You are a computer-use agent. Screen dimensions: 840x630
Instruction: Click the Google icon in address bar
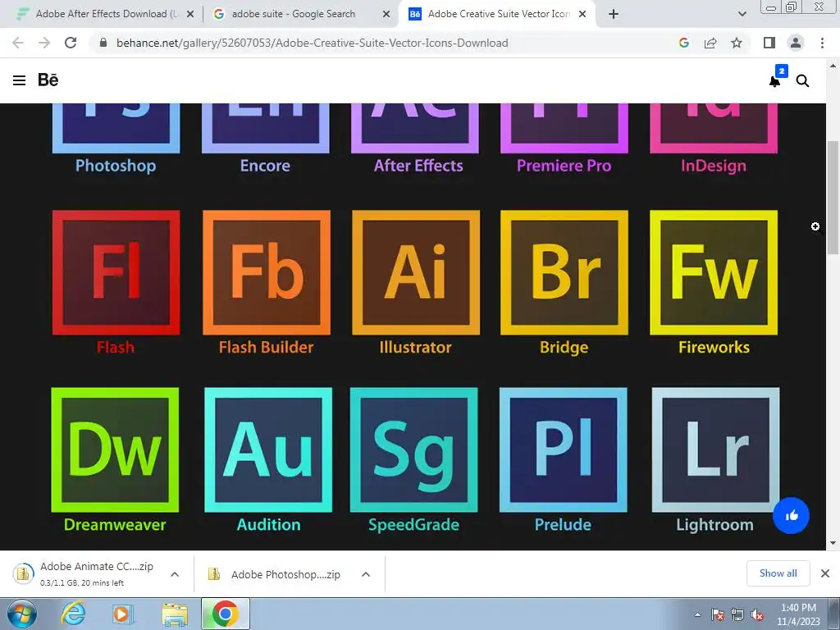(683, 43)
